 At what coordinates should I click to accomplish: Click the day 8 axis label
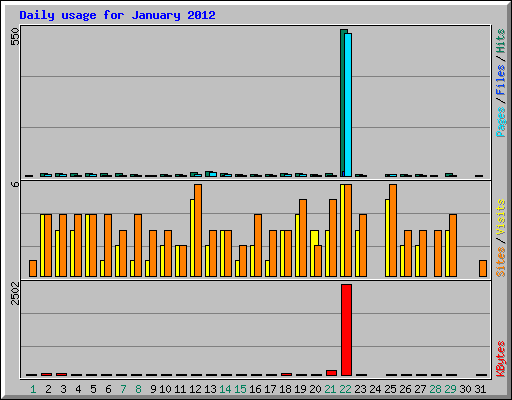click(x=138, y=389)
